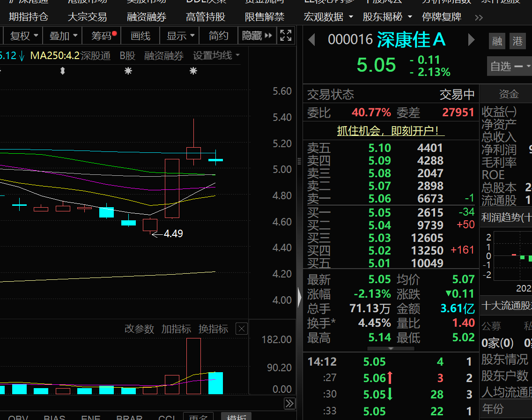Click the 融 margin-trading badge
Viewport: 532px width, 420px height.
497,41
